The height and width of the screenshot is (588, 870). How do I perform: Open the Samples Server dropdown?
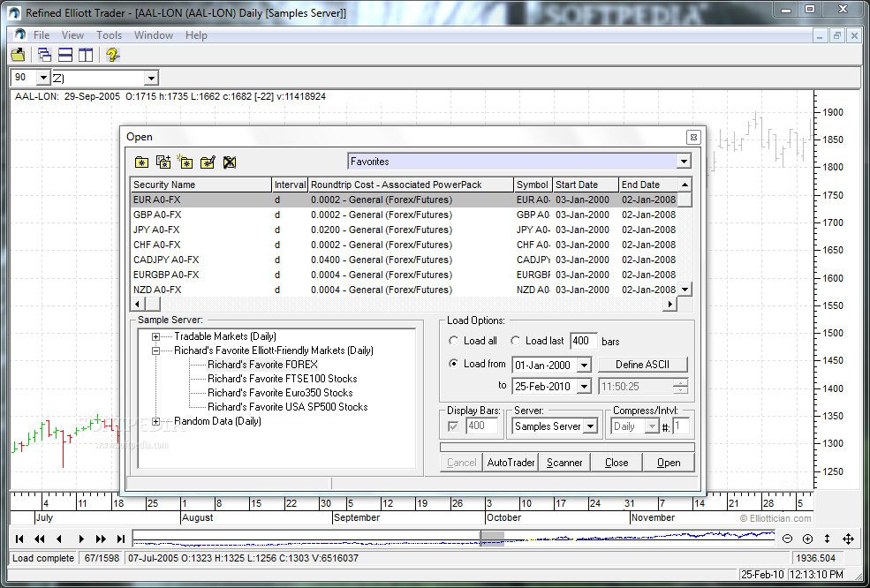[x=590, y=426]
